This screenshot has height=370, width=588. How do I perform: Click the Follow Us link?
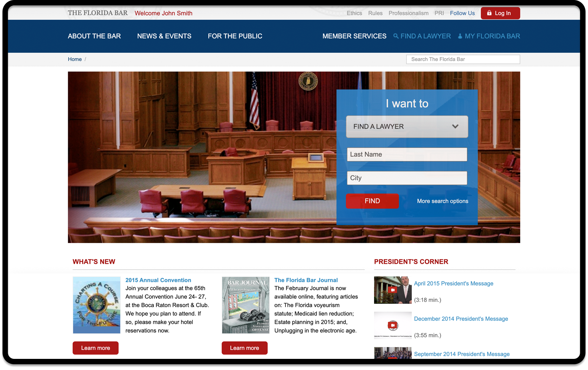point(462,13)
